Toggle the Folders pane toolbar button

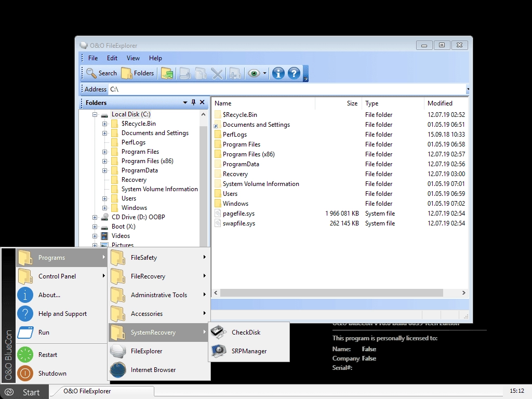(138, 73)
